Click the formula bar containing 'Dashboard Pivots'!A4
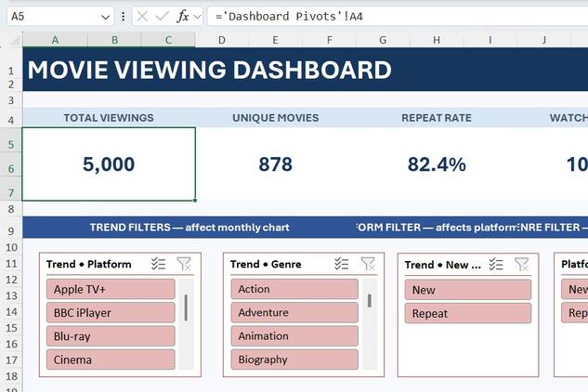 click(398, 17)
